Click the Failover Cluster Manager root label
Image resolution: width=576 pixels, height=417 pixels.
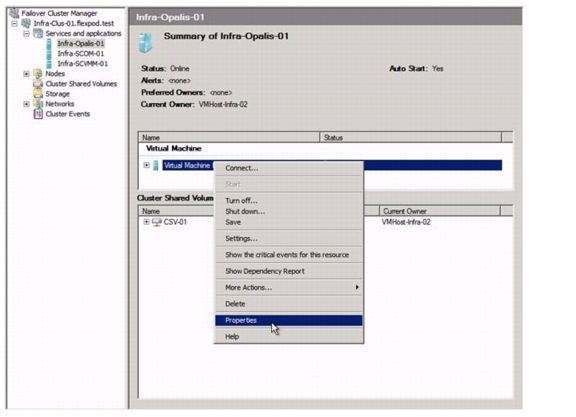[x=59, y=14]
